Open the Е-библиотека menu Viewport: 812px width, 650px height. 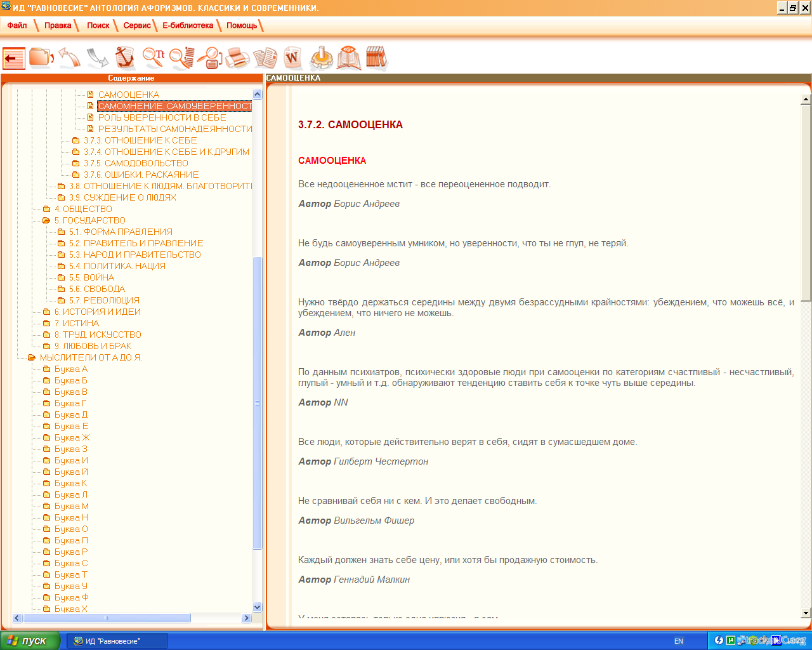[188, 25]
